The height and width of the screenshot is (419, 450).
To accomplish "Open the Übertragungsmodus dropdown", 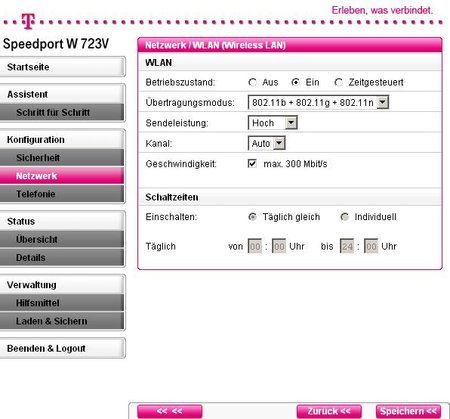I will click(318, 103).
